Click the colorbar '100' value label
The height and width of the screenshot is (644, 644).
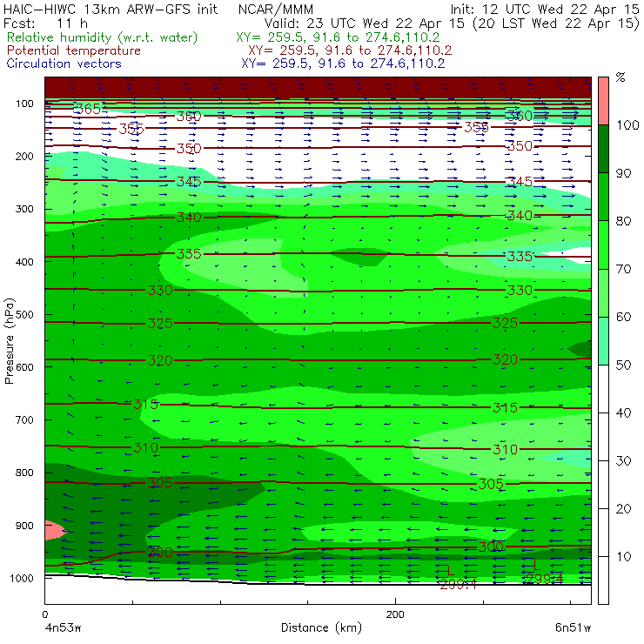point(627,124)
